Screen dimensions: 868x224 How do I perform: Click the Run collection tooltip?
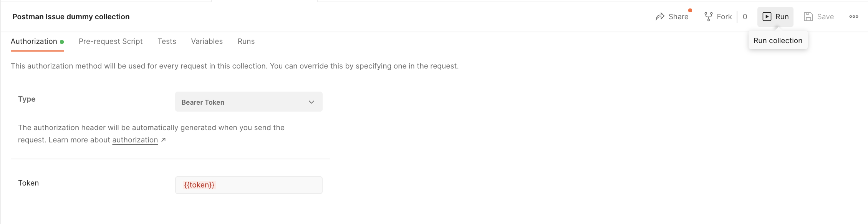[x=777, y=40]
